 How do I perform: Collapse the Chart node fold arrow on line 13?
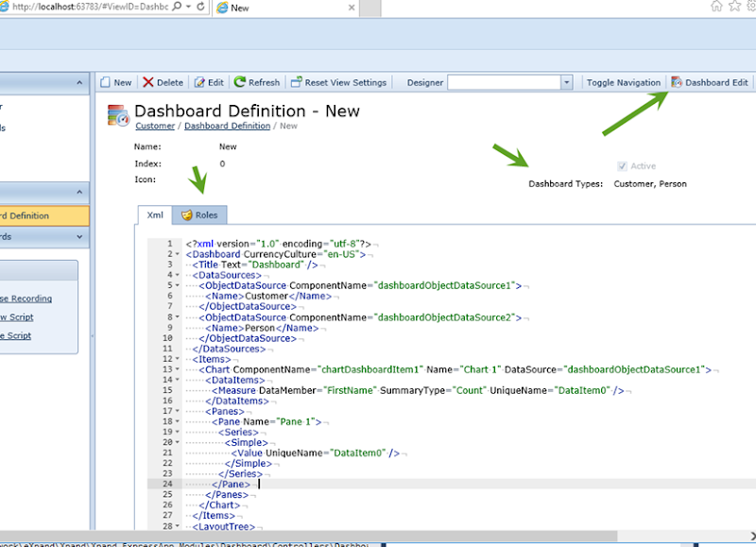177,370
